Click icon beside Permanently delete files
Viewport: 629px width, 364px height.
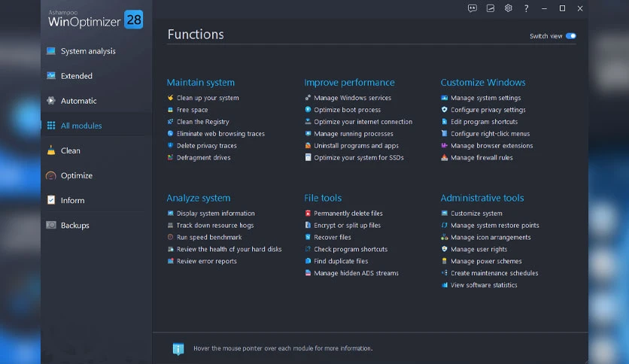click(308, 214)
